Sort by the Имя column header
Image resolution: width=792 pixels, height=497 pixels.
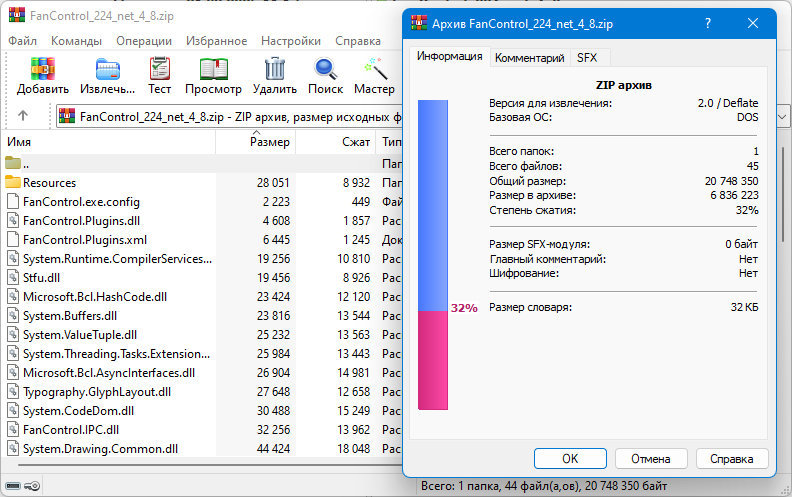click(109, 142)
